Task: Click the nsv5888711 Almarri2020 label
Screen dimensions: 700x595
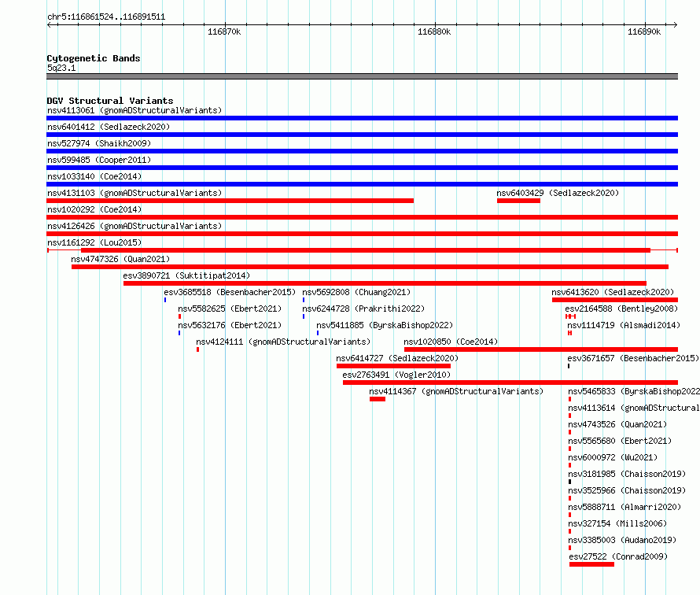Action: [624, 507]
